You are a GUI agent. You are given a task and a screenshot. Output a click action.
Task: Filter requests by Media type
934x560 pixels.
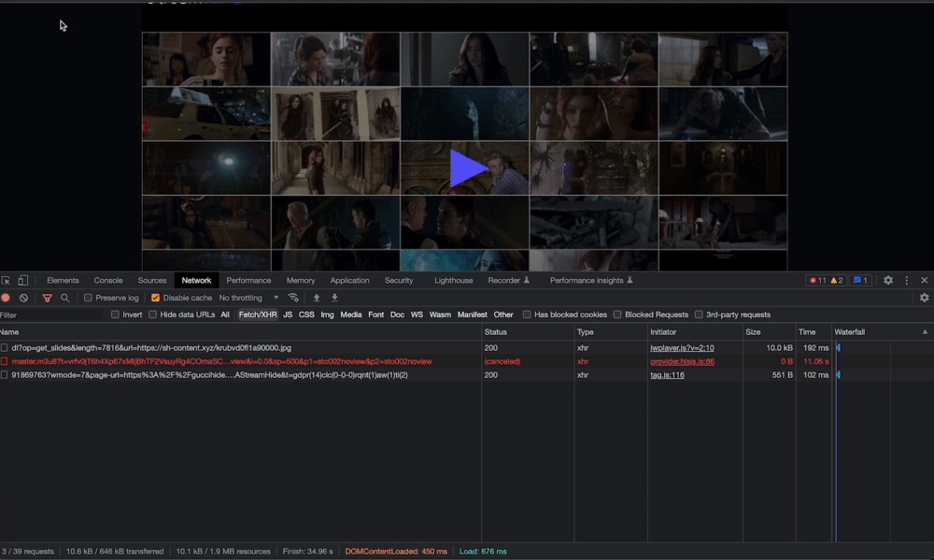click(351, 315)
